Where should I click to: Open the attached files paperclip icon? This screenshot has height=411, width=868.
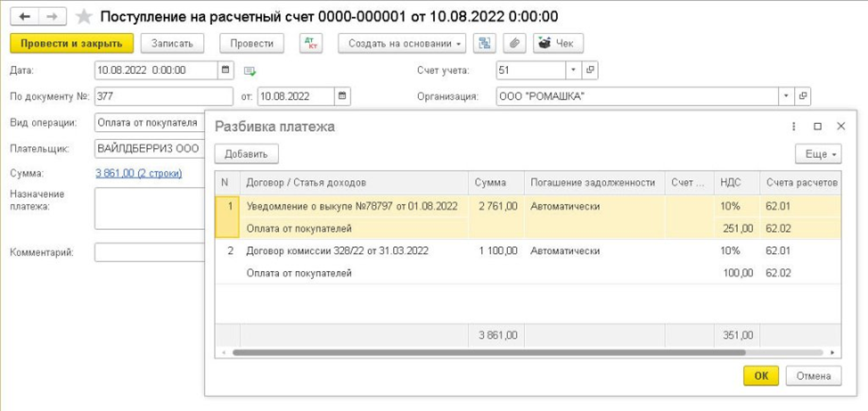pos(514,43)
